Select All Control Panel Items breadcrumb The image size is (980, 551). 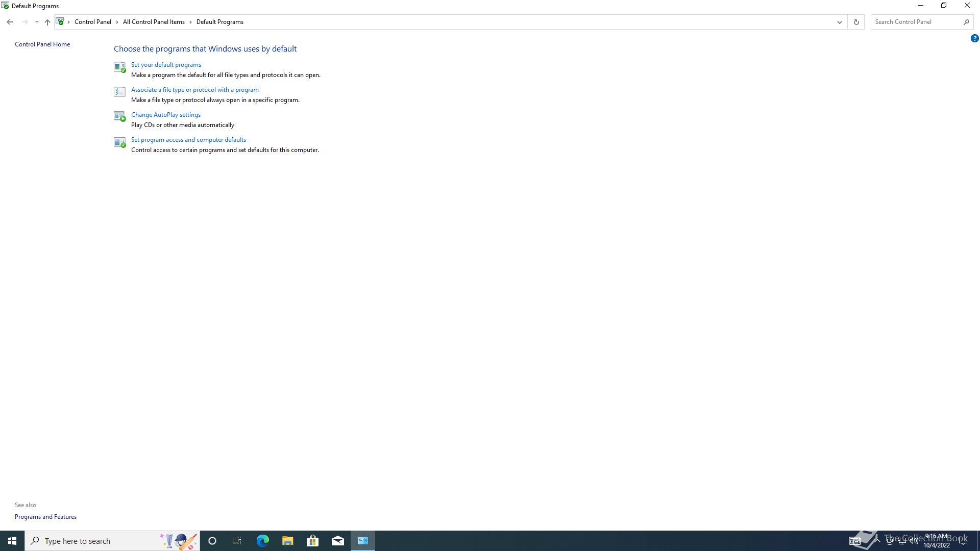click(x=154, y=22)
